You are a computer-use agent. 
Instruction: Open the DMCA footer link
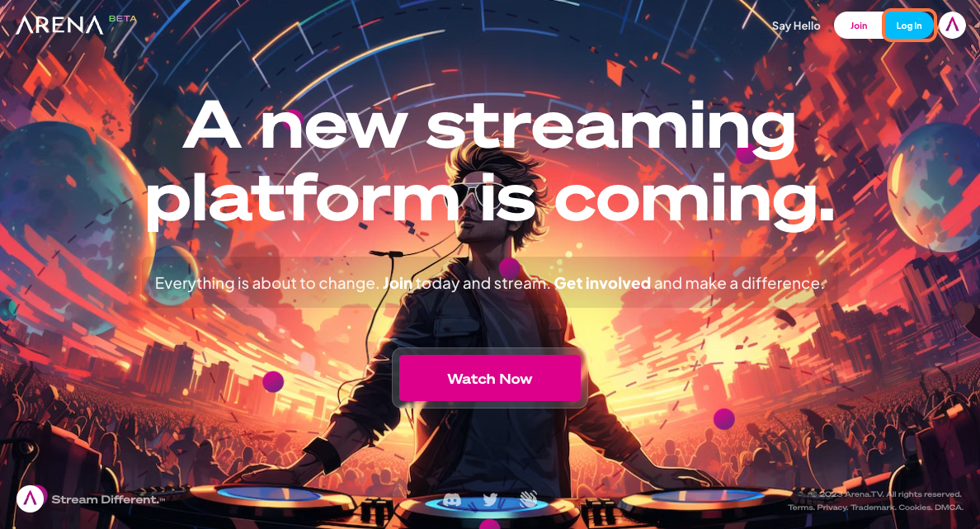[x=949, y=507]
